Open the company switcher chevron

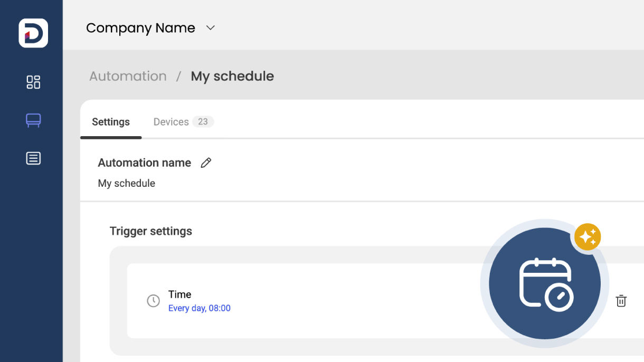coord(210,28)
